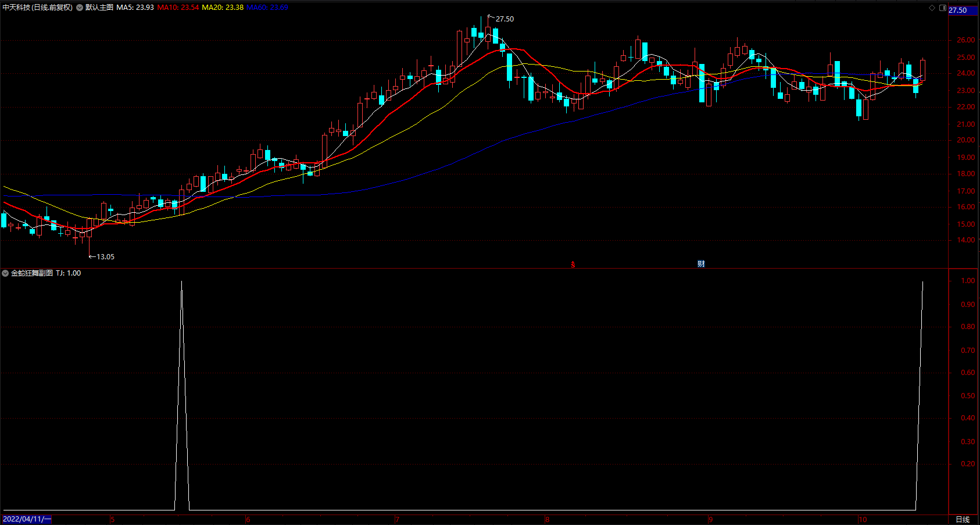Screen dimensions: 980x525
Task: Click the 财 financial marker icon
Action: click(701, 264)
